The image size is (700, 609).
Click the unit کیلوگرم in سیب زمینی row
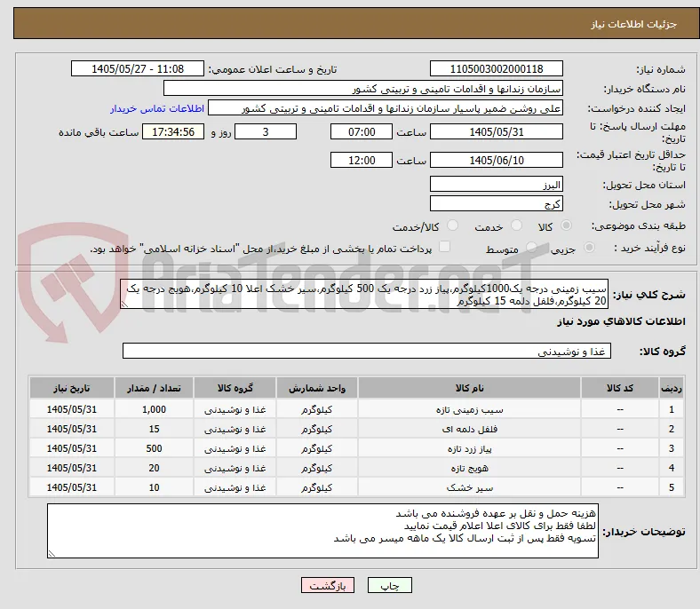(x=317, y=409)
